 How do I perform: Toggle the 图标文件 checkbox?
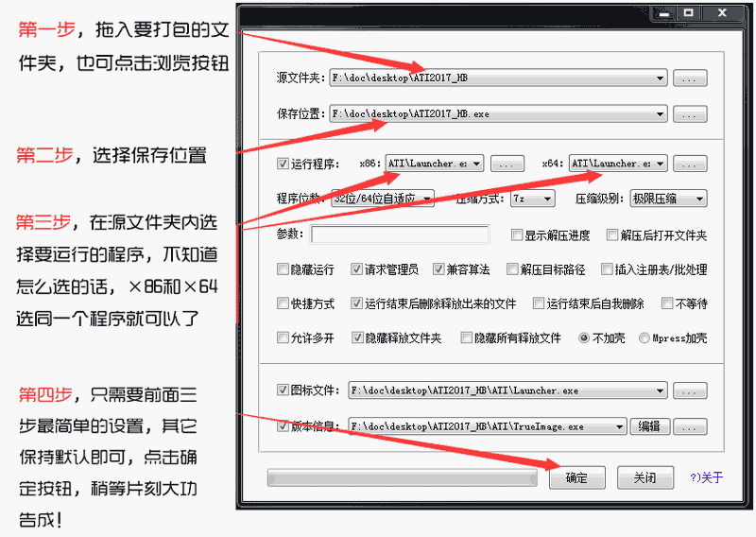tap(283, 390)
